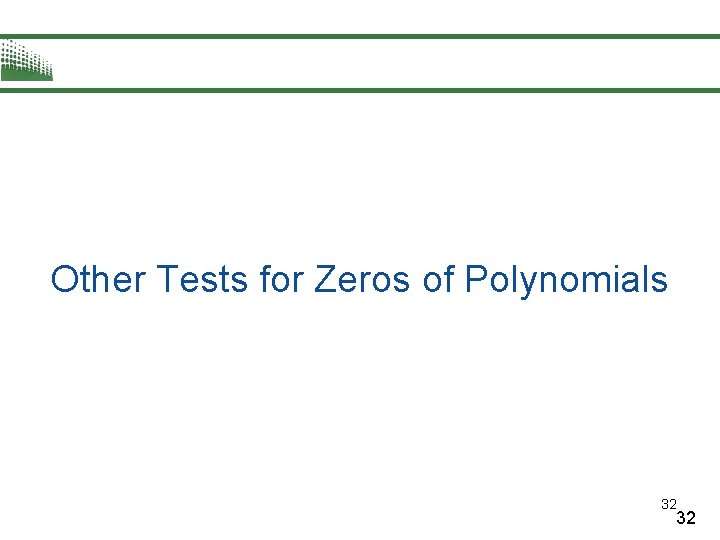Click the capital "O" of Other
The height and width of the screenshot is (540, 720).
click(x=64, y=280)
